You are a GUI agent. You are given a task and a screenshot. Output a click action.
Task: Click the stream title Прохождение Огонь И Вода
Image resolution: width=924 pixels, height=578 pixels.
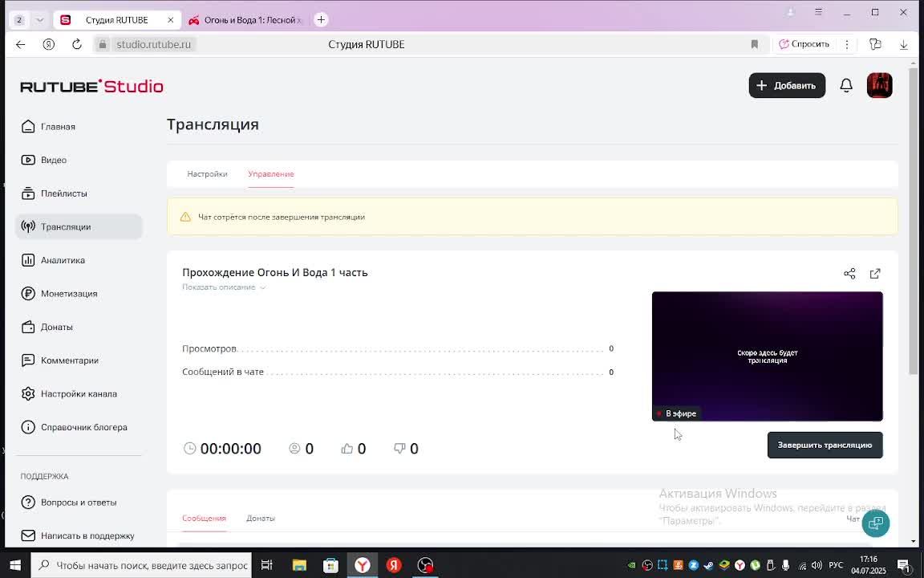[274, 272]
